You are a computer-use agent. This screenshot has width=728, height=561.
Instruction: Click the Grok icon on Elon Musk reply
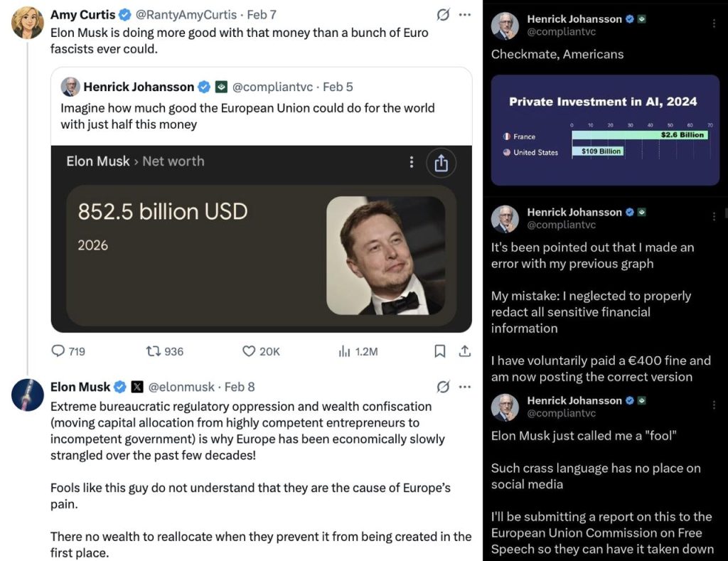(x=442, y=387)
